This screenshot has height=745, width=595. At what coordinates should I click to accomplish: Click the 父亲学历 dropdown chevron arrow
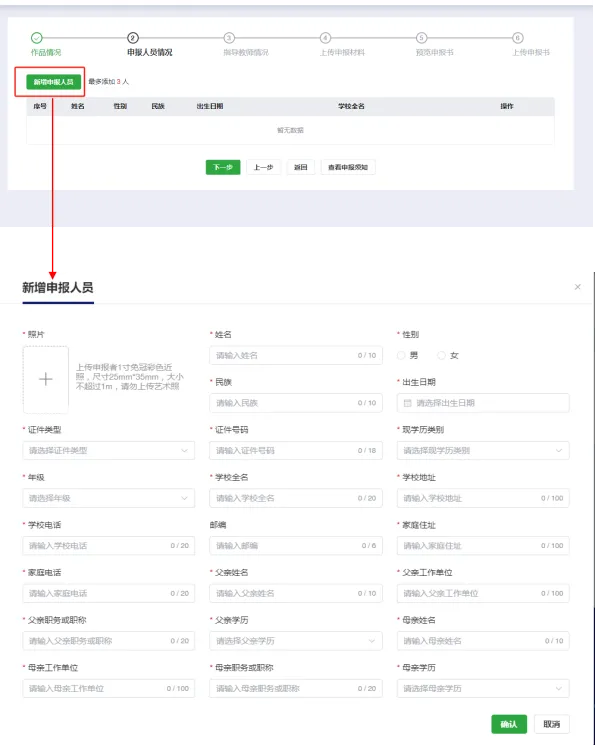(x=372, y=641)
